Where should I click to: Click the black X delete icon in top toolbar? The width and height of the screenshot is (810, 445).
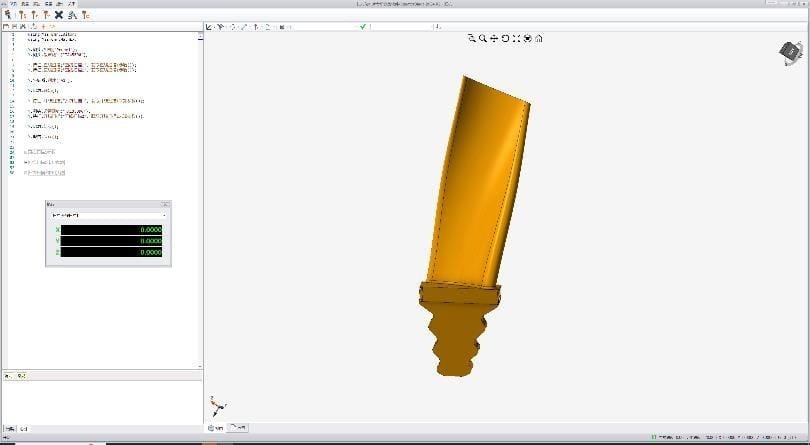coord(59,15)
